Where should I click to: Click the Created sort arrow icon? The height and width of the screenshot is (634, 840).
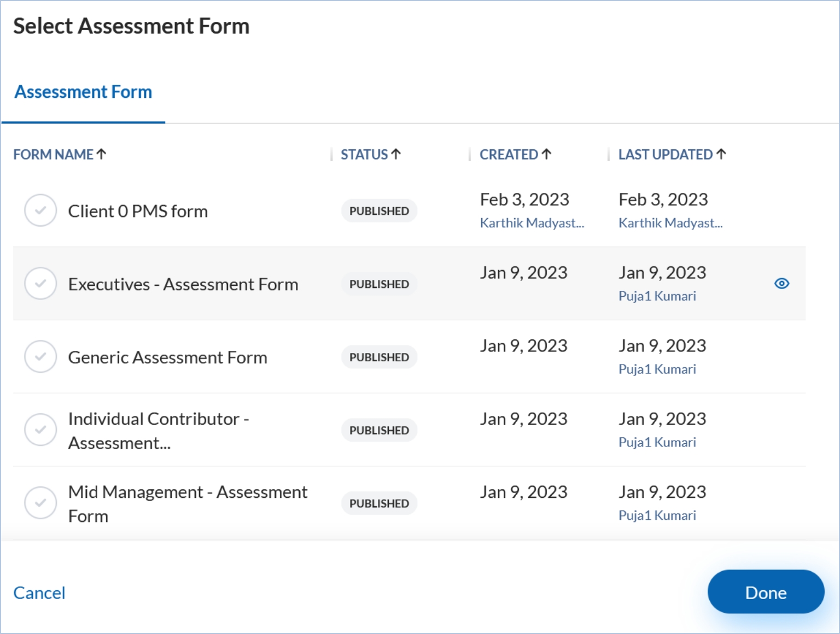[x=547, y=155]
